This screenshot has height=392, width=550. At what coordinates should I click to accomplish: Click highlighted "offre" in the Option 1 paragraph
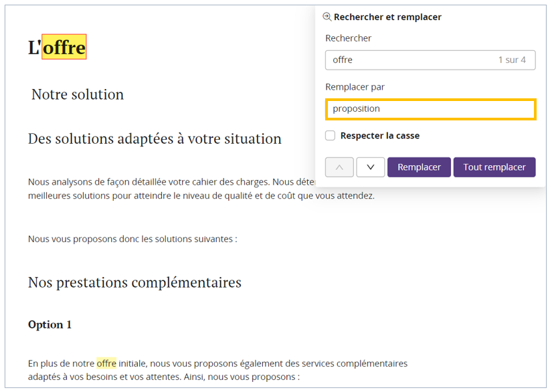tap(106, 363)
